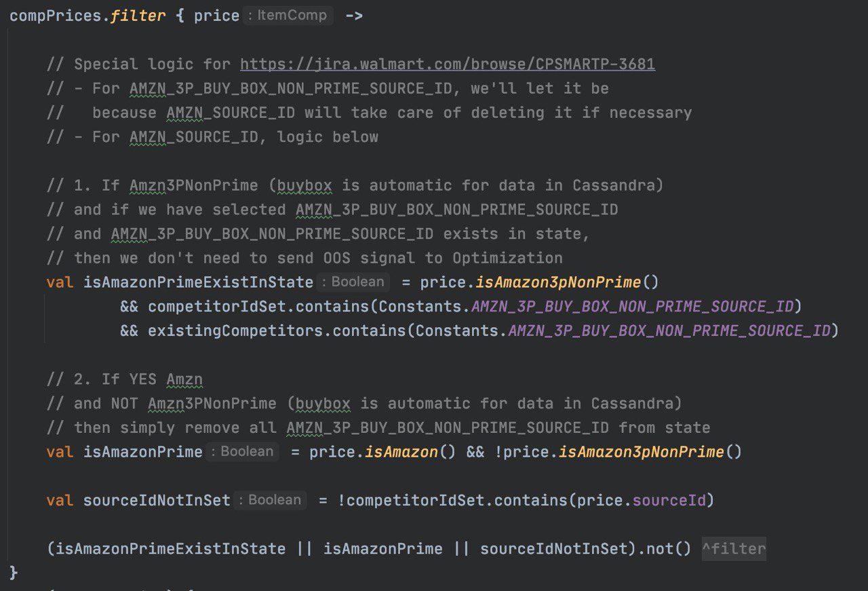Click the sourceIdNotInSet variable declaration name

coord(157,501)
